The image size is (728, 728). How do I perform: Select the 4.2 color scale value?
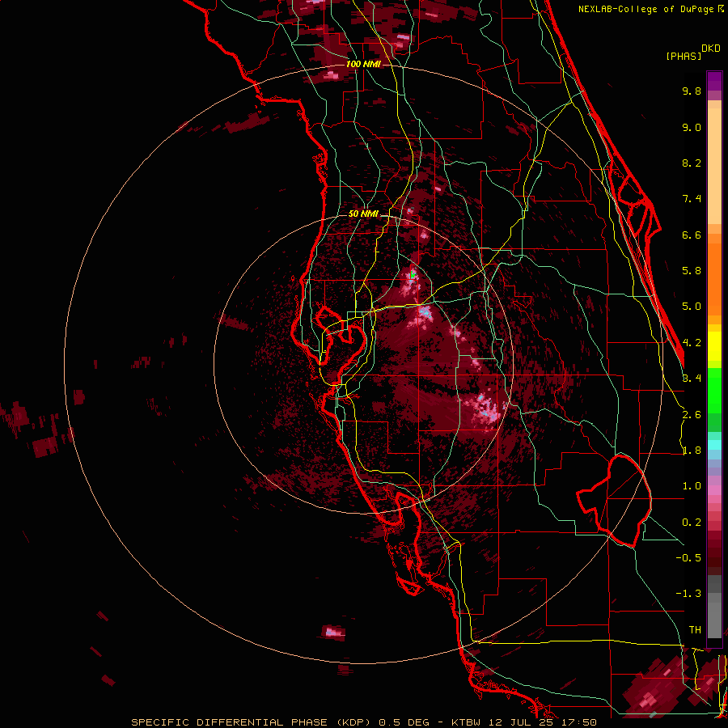click(692, 343)
